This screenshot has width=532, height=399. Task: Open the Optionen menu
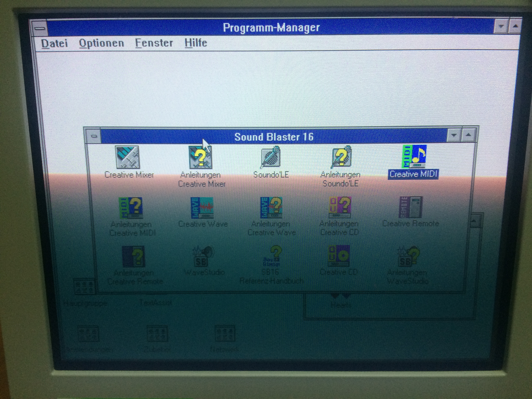click(101, 44)
